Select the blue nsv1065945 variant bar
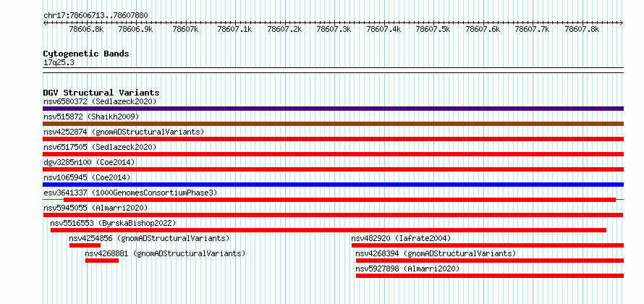Screen dimensions: 644x304 coord(333,185)
